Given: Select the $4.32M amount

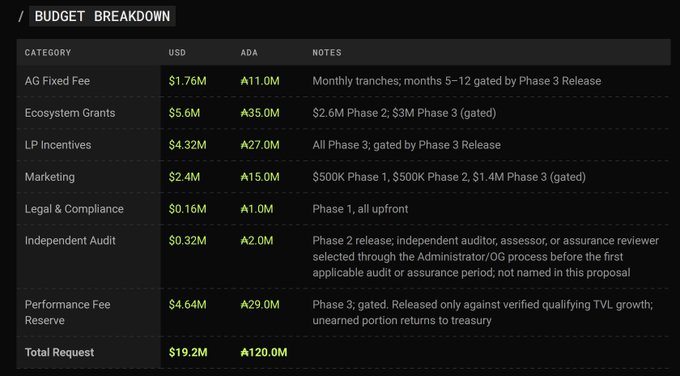Looking at the screenshot, I should [x=187, y=145].
